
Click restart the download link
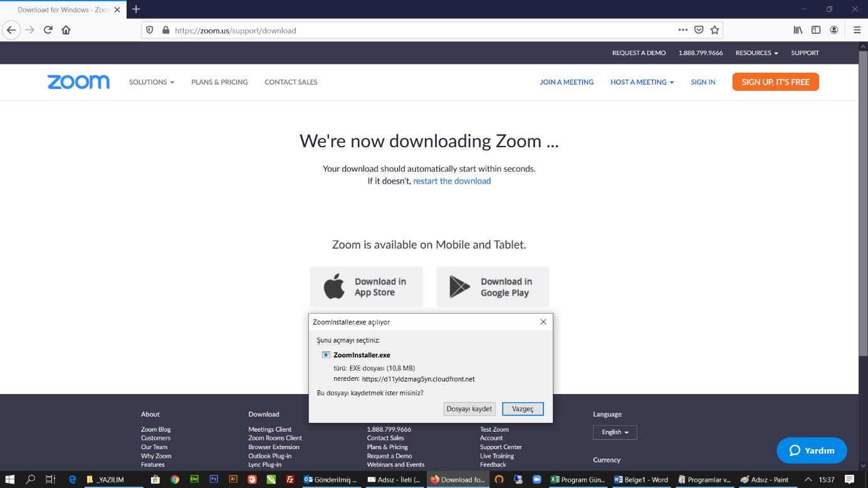pos(452,181)
